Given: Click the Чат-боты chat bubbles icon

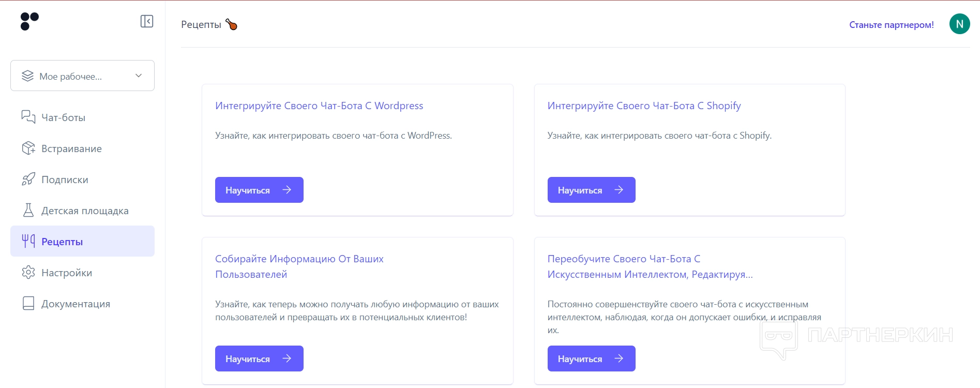Looking at the screenshot, I should click(28, 117).
